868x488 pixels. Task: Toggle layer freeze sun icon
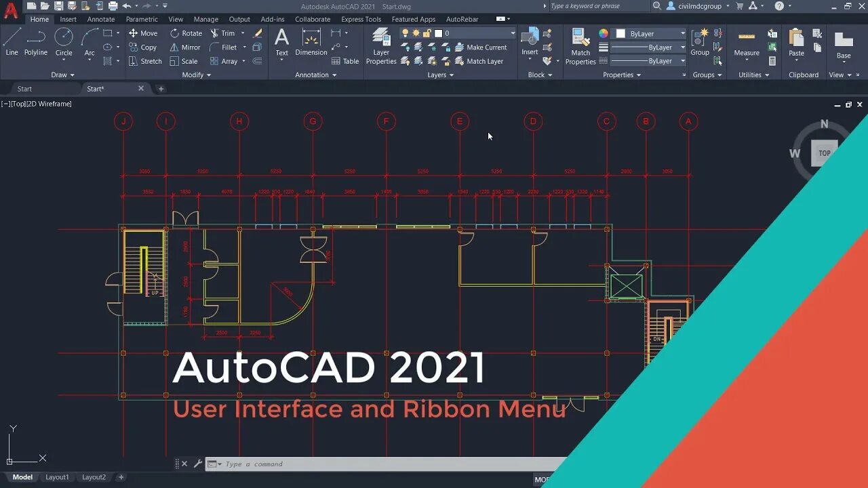(x=416, y=33)
